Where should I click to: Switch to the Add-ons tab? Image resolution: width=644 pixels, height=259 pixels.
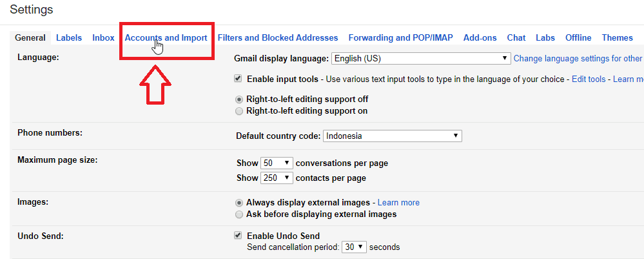click(x=480, y=38)
